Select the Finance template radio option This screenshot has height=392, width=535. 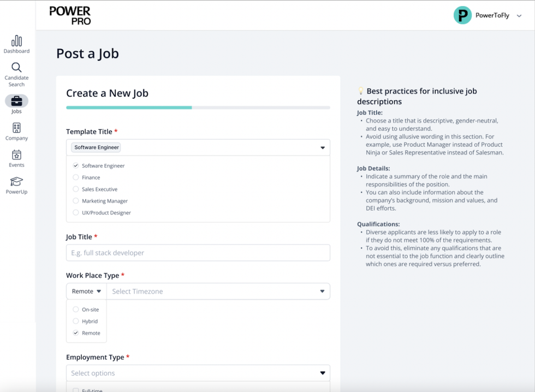[76, 177]
